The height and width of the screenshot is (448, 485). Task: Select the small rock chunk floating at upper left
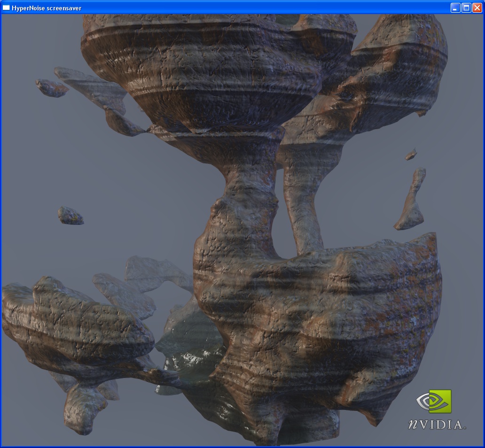coord(52,88)
